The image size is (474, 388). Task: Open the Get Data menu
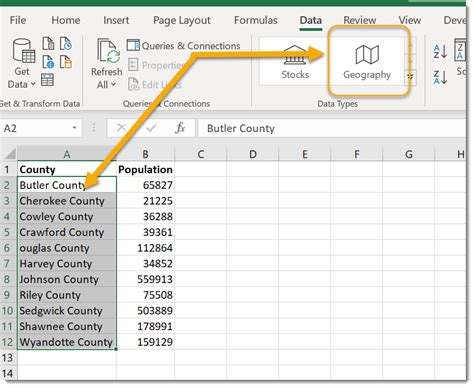click(x=22, y=63)
